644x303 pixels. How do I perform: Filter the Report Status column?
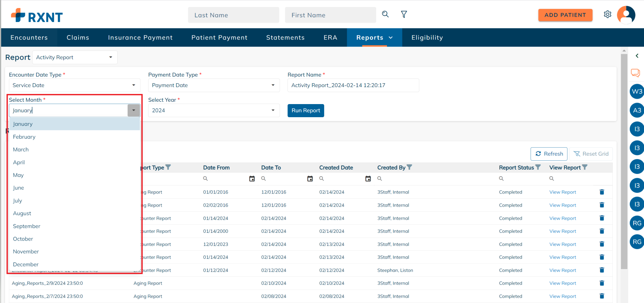tap(538, 167)
